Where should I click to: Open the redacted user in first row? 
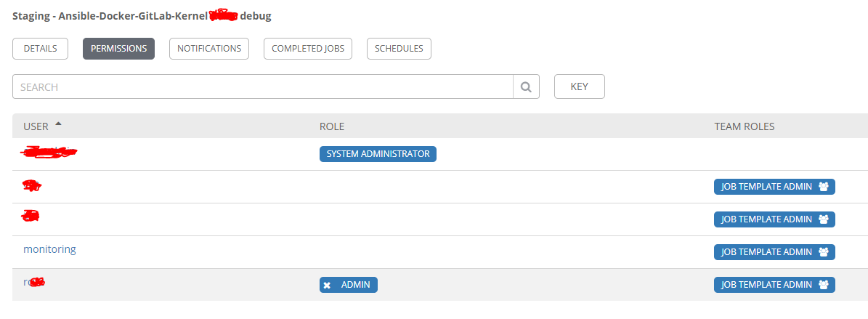tap(49, 151)
